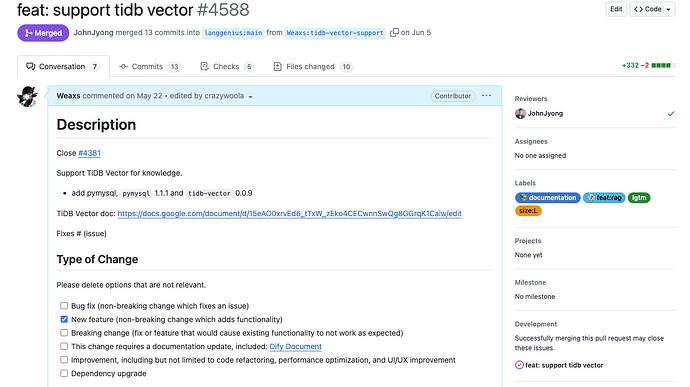
Task: Click JohnJyong reviewer avatar in sidebar
Action: (520, 114)
